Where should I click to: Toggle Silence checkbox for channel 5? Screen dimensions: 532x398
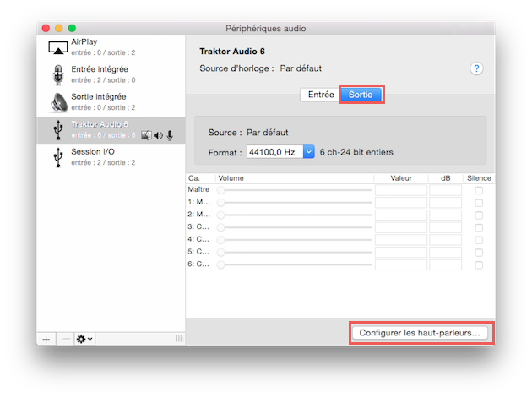[479, 253]
